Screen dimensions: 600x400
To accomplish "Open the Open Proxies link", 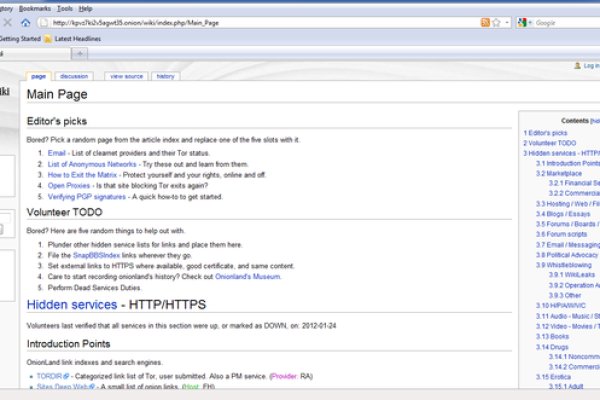I will pyautogui.click(x=69, y=186).
